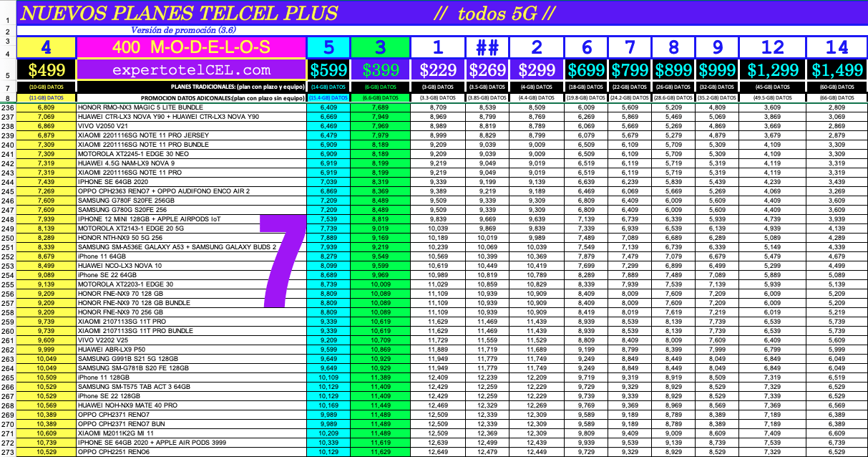Screen dimensions: 868x457
Task: Select the $399 plan value for iPhone SE 22 64GB
Action: 381,275
